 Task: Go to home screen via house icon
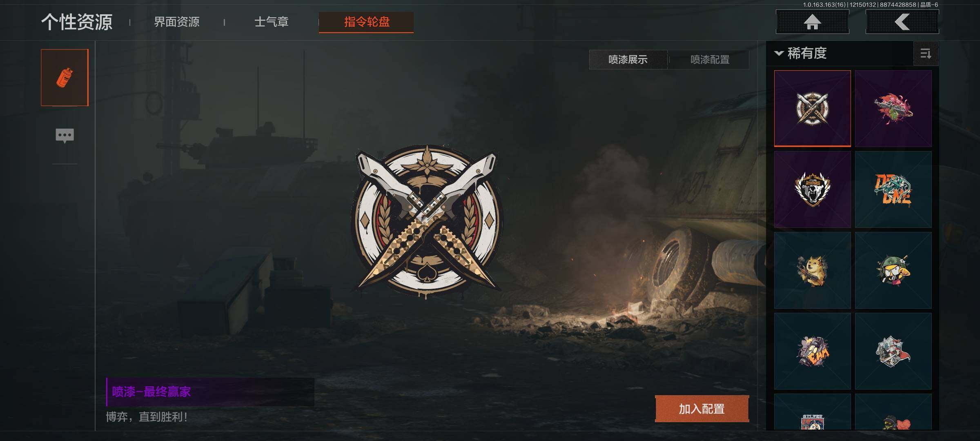click(812, 22)
